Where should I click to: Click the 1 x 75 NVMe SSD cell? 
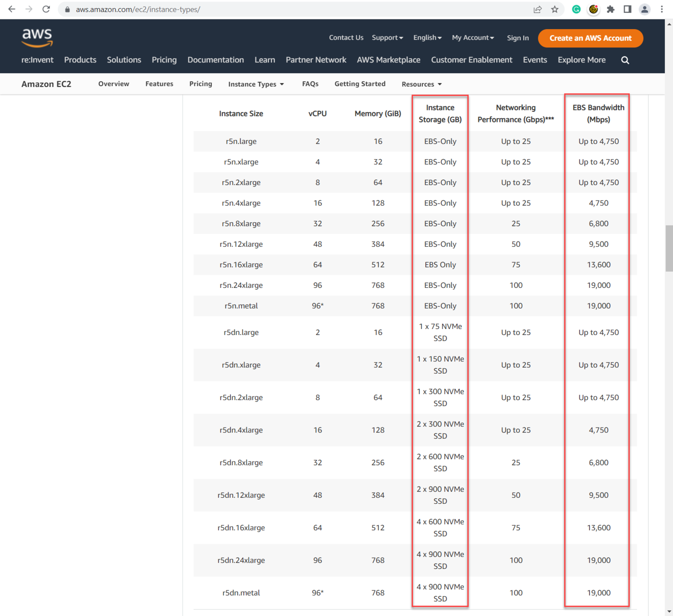point(440,332)
